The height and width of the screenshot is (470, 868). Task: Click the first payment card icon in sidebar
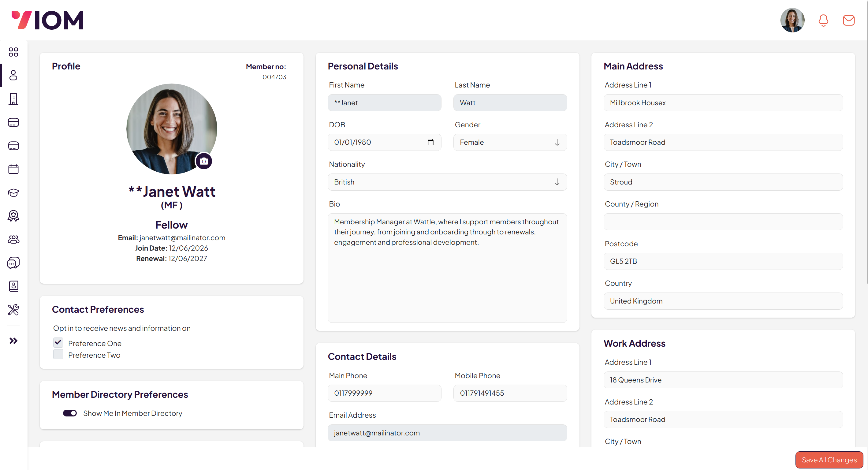coord(13,122)
